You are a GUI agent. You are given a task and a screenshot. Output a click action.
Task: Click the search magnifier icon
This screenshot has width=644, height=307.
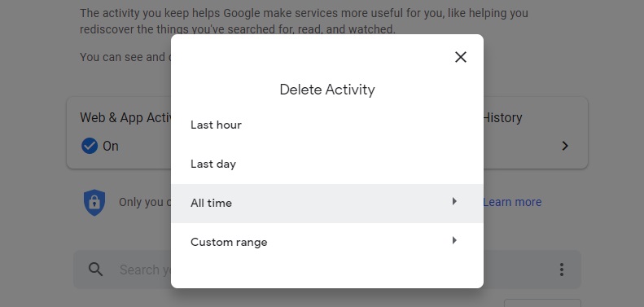[x=96, y=270]
